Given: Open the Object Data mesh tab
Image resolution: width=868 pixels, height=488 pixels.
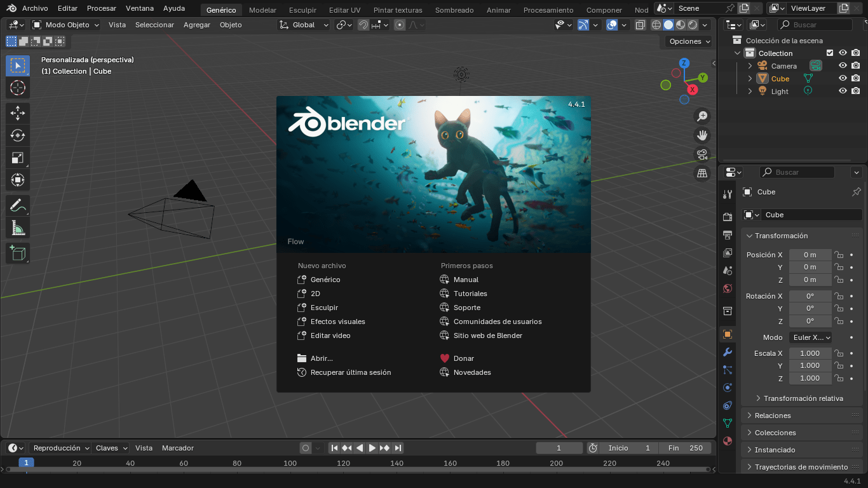Looking at the screenshot, I should pyautogui.click(x=728, y=423).
